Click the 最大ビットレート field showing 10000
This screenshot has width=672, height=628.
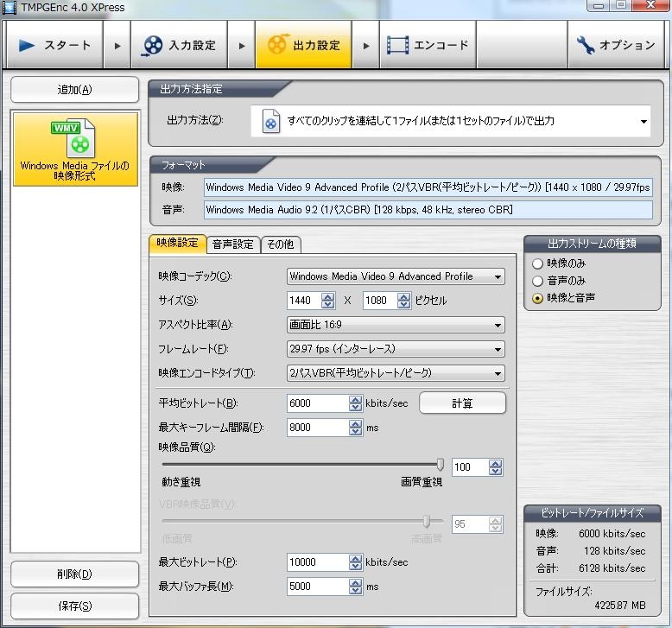[x=318, y=562]
